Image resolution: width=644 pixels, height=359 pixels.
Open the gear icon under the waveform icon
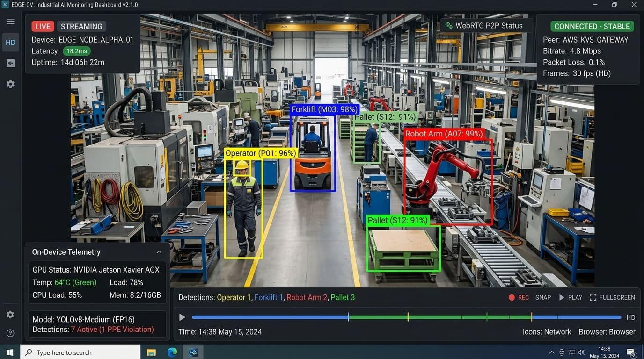click(10, 84)
